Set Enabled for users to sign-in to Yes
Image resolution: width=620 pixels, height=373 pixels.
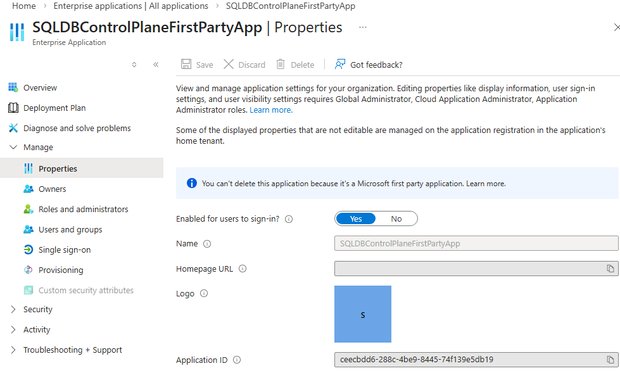click(x=355, y=219)
